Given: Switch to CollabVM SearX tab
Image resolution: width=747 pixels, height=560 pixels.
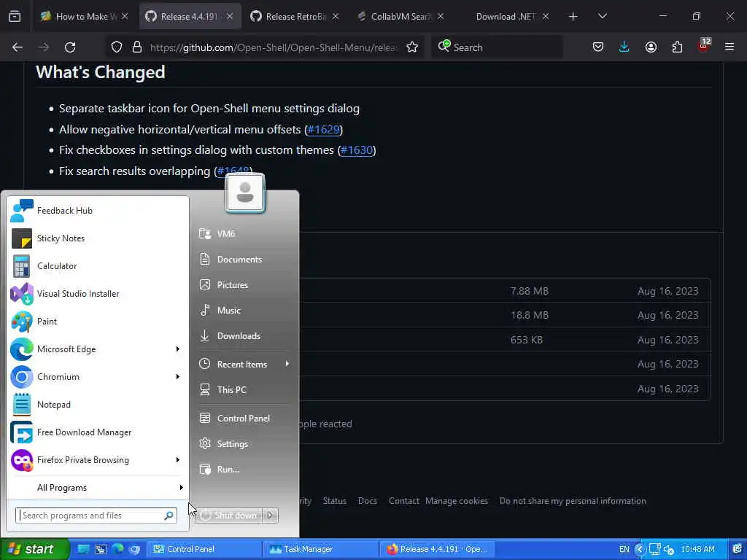Looking at the screenshot, I should coord(399,16).
